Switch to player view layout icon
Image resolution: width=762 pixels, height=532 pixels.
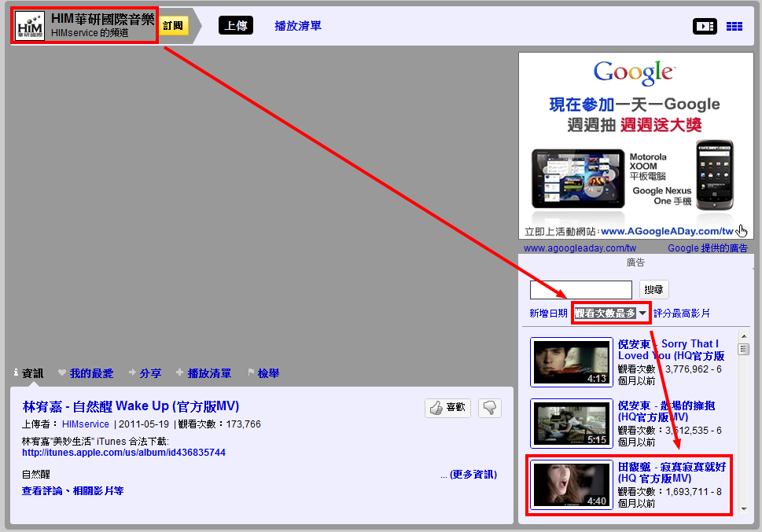(705, 26)
